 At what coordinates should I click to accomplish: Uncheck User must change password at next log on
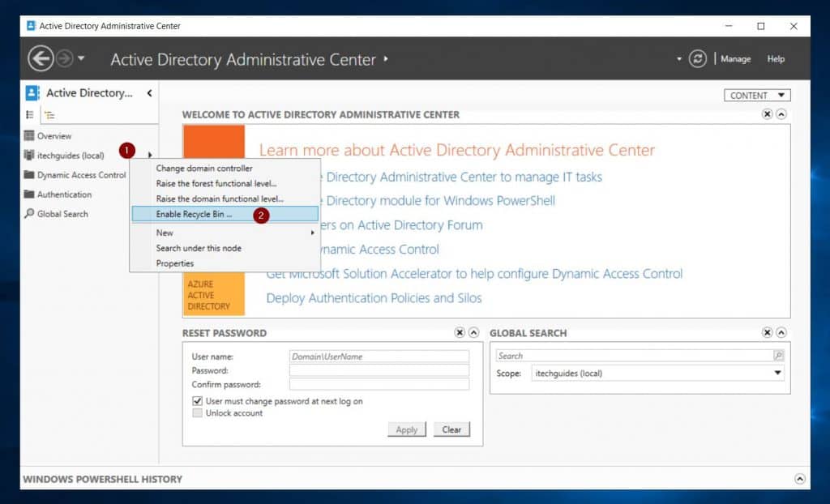[x=198, y=401]
